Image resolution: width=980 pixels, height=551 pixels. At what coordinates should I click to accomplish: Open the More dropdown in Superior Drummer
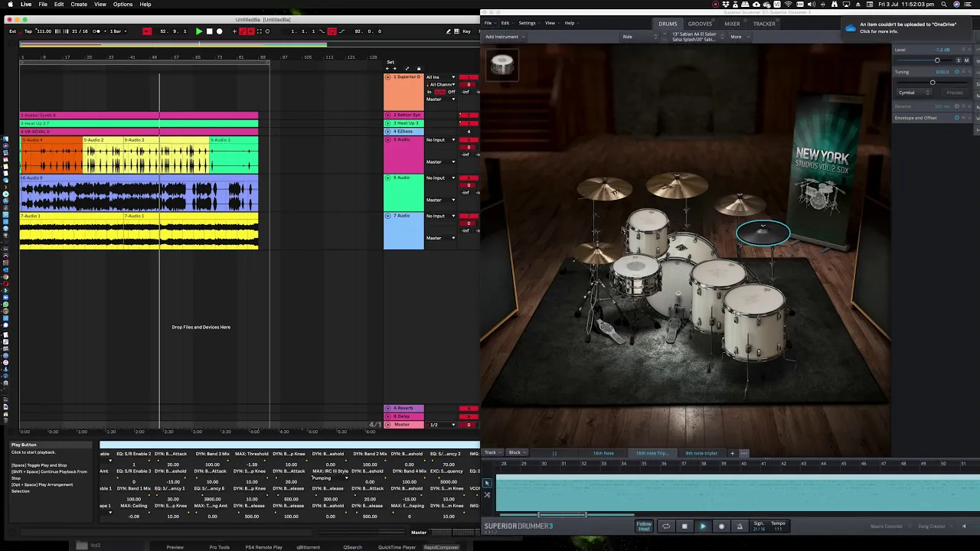point(738,37)
